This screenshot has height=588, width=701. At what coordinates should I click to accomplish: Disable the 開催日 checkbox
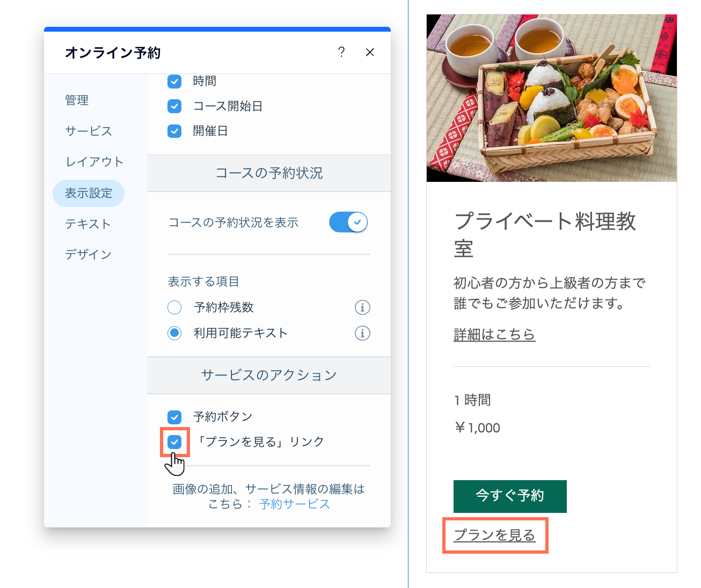(174, 131)
